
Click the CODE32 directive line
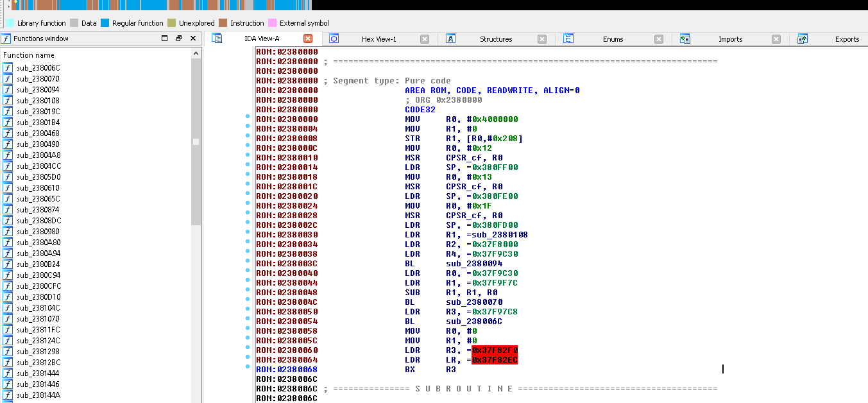420,110
